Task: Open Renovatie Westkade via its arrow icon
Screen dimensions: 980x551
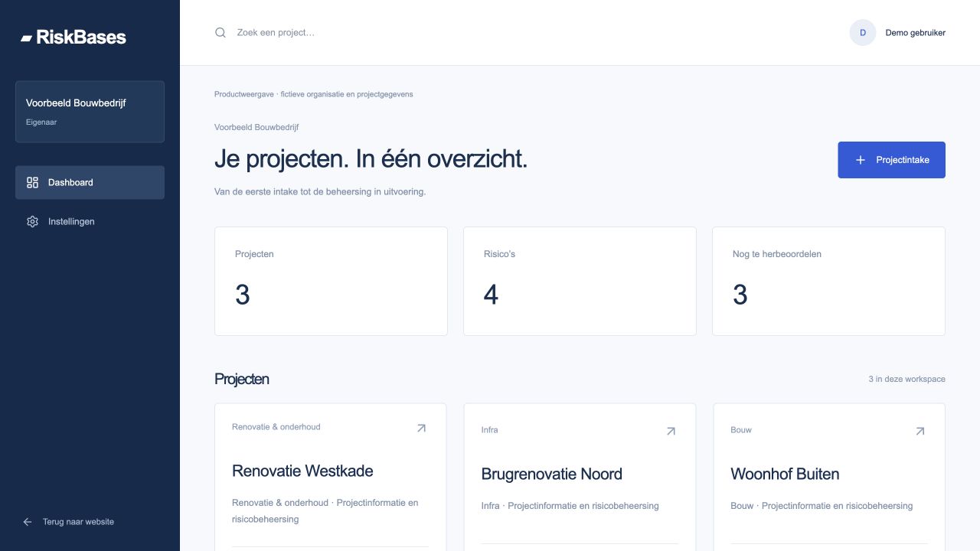Action: [x=421, y=428]
